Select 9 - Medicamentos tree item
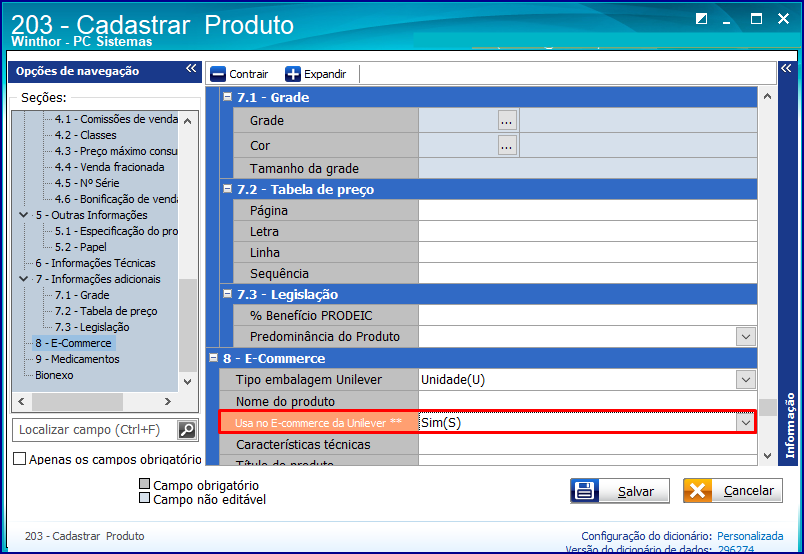 click(x=77, y=359)
